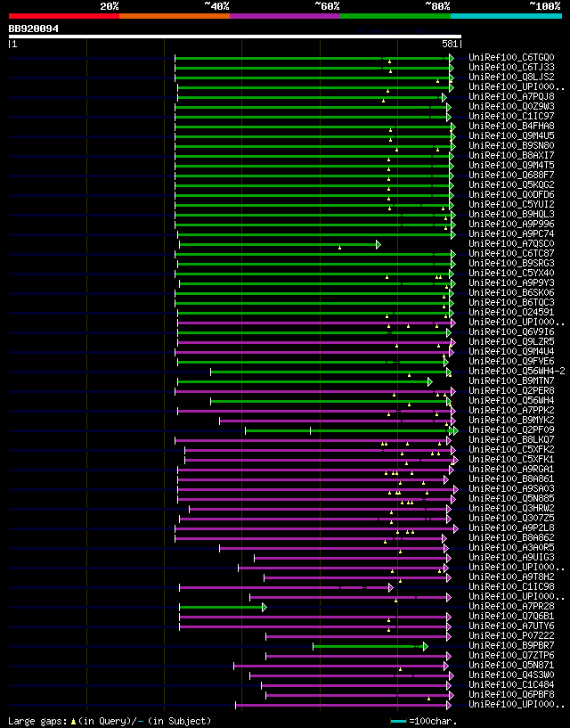Select UniRef100_Q4S3W0 hit label
This screenshot has width=570, height=728.
[511, 675]
